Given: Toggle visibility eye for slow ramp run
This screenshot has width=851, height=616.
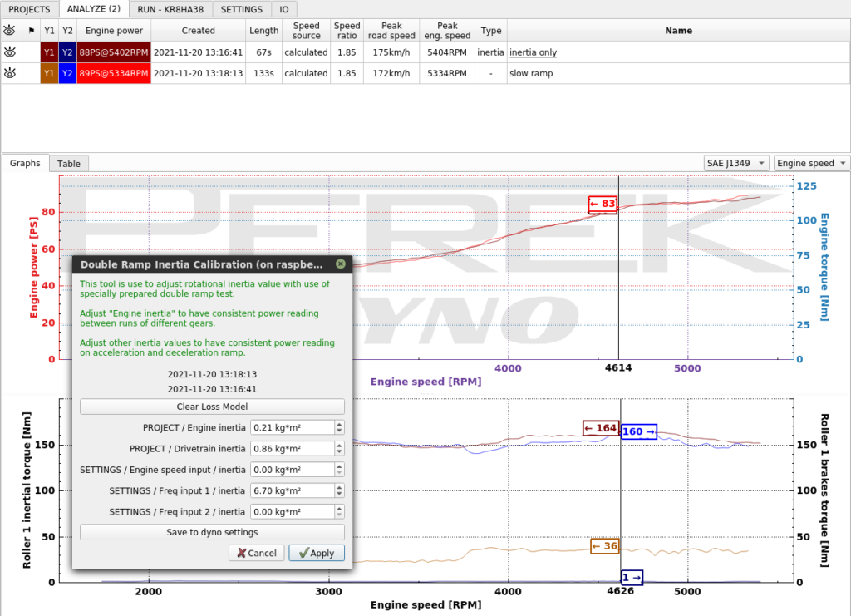Looking at the screenshot, I should click(10, 72).
